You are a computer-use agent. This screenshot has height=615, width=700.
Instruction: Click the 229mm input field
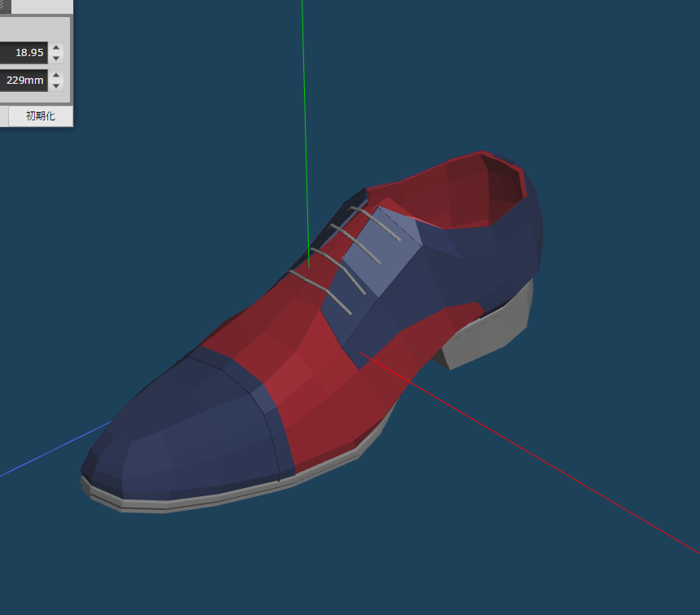[x=24, y=81]
